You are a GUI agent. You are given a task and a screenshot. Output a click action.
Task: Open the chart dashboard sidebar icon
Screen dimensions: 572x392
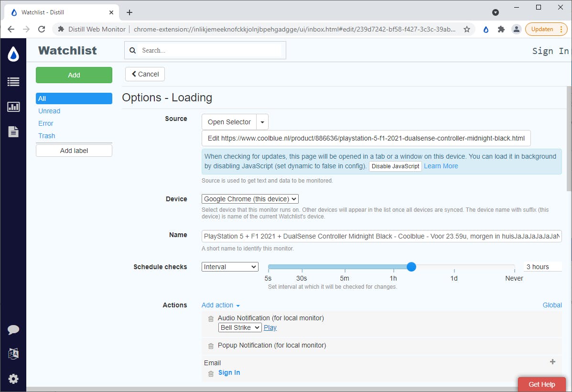coord(13,107)
